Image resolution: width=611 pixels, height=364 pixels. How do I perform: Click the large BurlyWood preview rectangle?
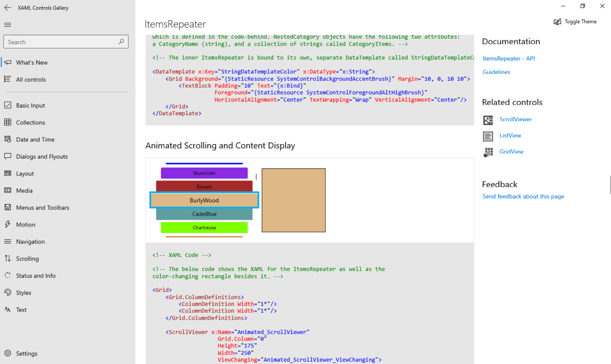294,200
